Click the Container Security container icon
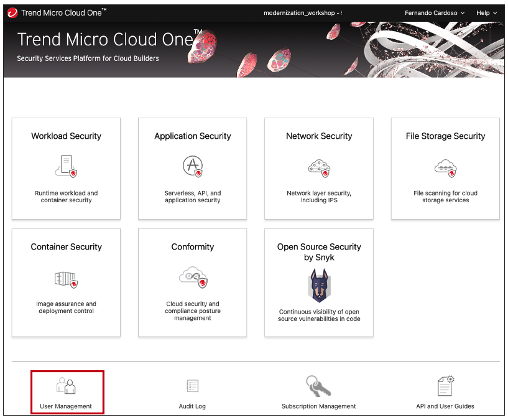508x420 pixels. [x=66, y=279]
